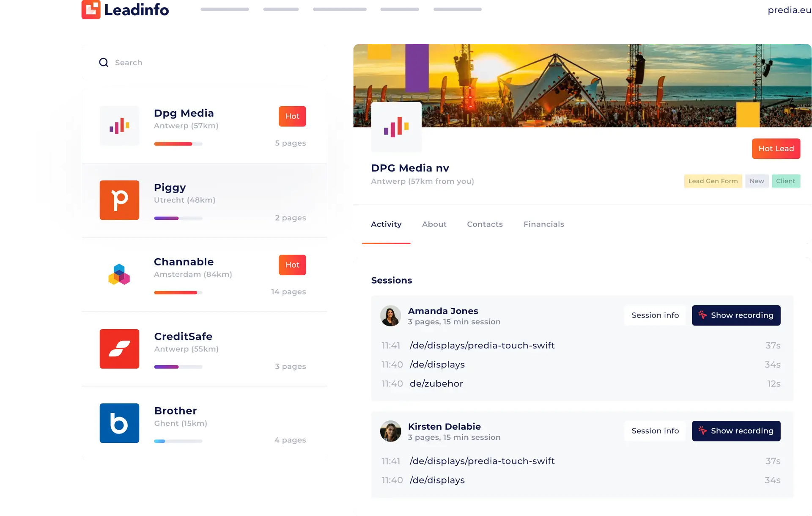The height and width of the screenshot is (516, 812).
Task: Click the Leadinfo logo icon
Action: pyautogui.click(x=91, y=9)
